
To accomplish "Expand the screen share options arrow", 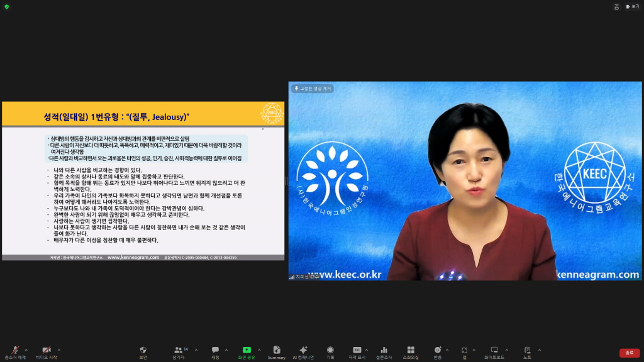I will 259,350.
